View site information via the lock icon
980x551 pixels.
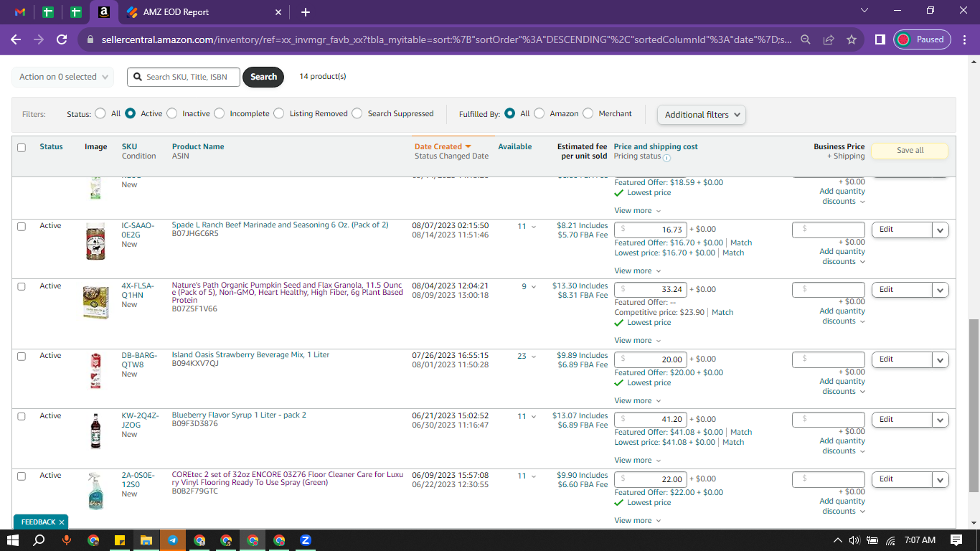[x=90, y=40]
